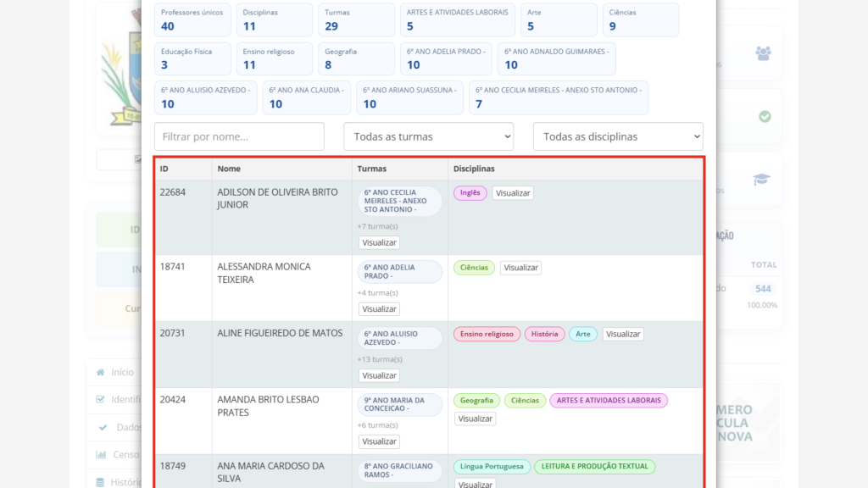The width and height of the screenshot is (868, 488).
Task: Click the ARTES E ATIVIDADES LABORAIS tag
Action: [609, 401]
